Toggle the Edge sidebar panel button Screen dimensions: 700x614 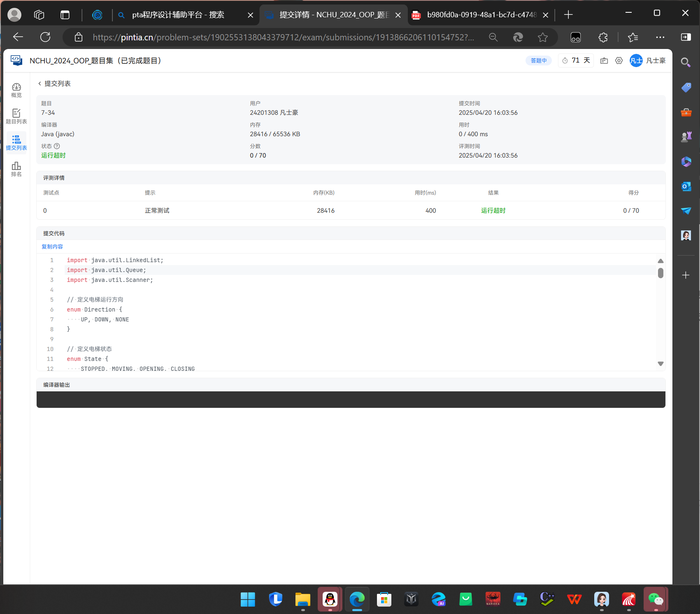point(686,37)
